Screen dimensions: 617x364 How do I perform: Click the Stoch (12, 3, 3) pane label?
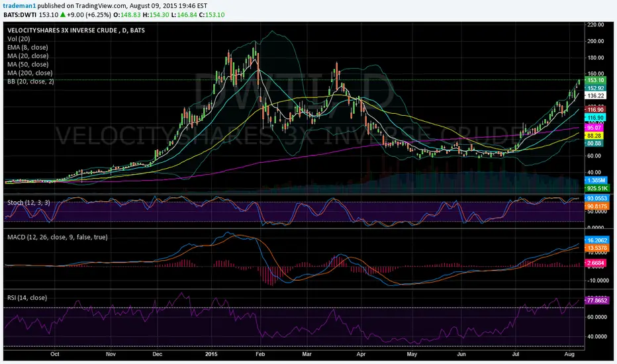[x=28, y=203]
